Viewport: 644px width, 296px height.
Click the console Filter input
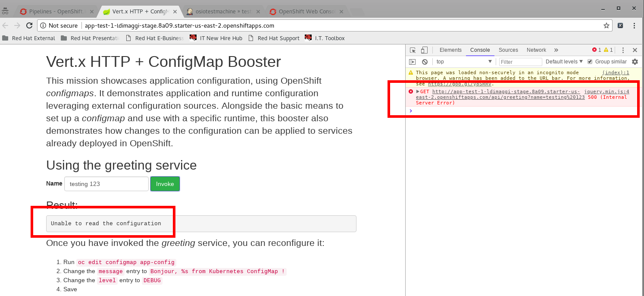tap(520, 62)
